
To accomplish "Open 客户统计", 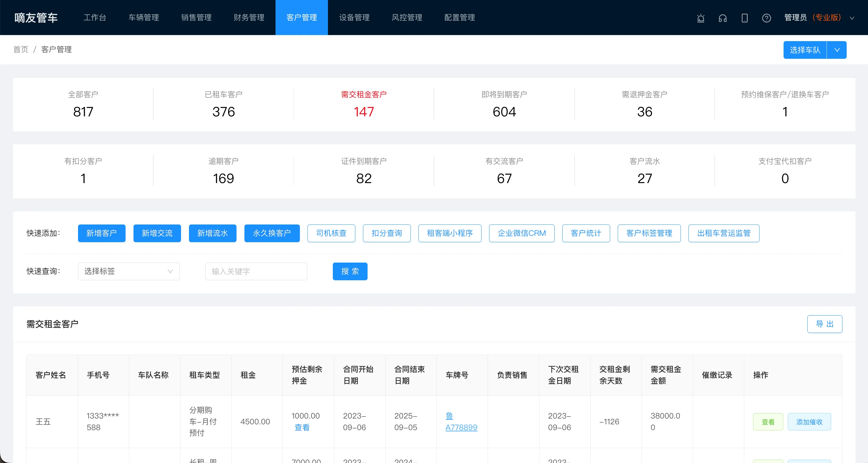I will click(586, 233).
